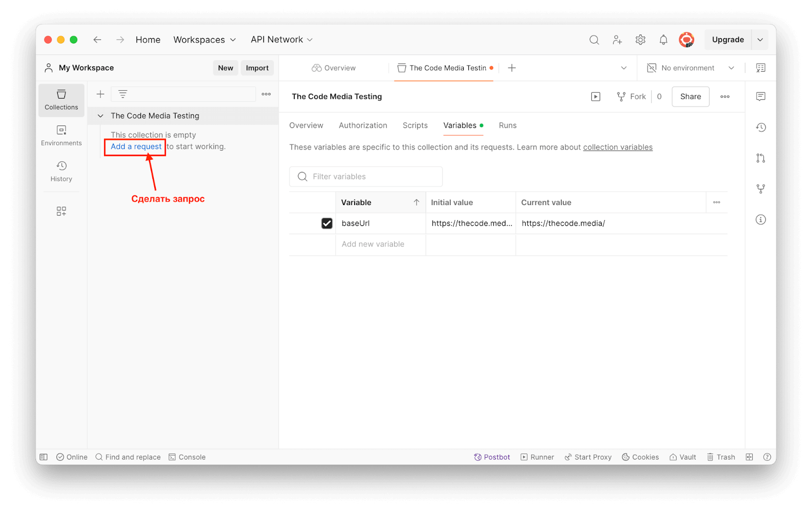812x512 pixels.
Task: Open settings via the gear icon
Action: point(640,40)
